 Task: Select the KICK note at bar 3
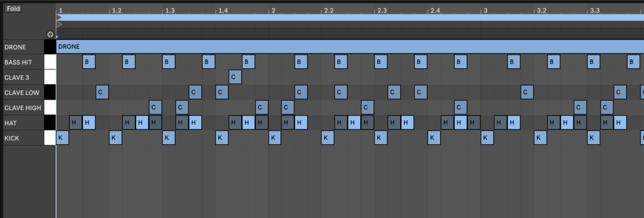coord(487,138)
